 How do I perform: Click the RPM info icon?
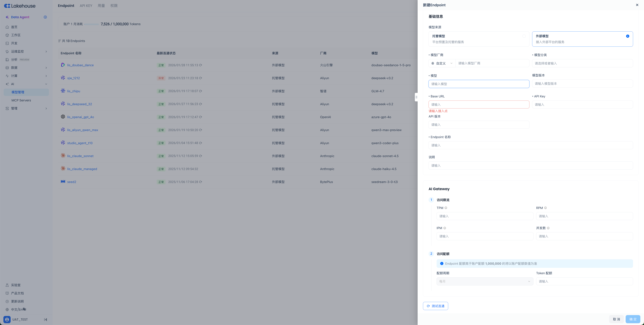coord(546,208)
